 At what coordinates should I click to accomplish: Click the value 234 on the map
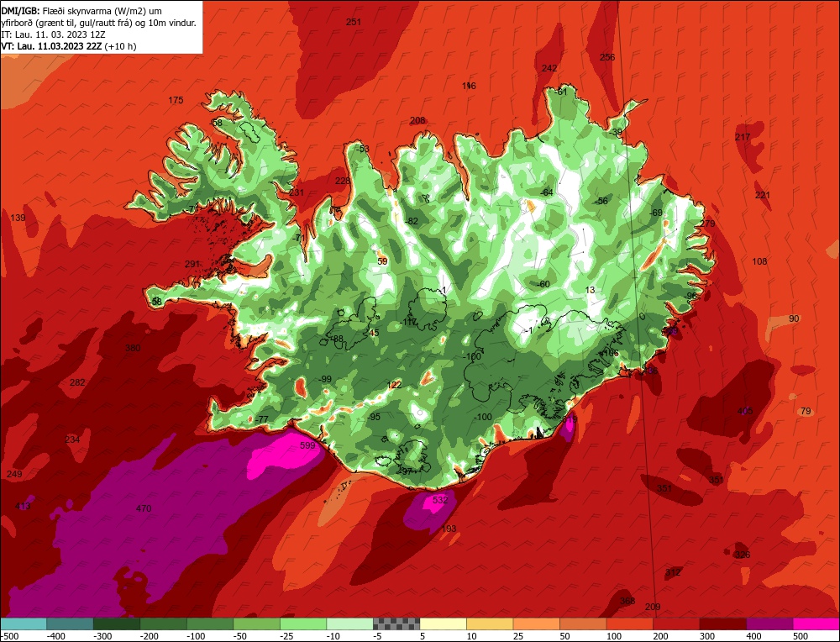click(x=72, y=440)
